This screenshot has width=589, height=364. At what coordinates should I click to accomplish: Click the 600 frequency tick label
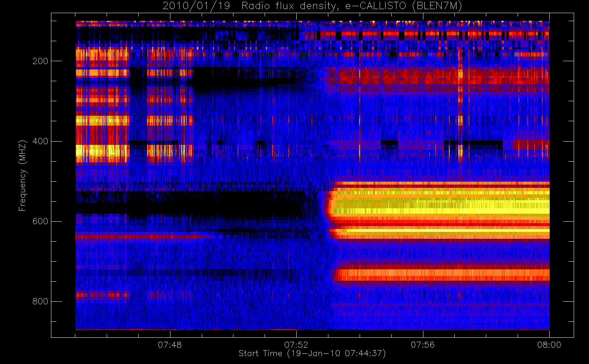40,221
